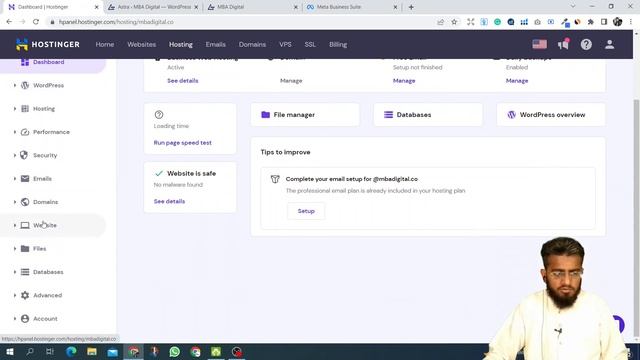Open the user profile icon
640x360 pixels.
point(609,44)
